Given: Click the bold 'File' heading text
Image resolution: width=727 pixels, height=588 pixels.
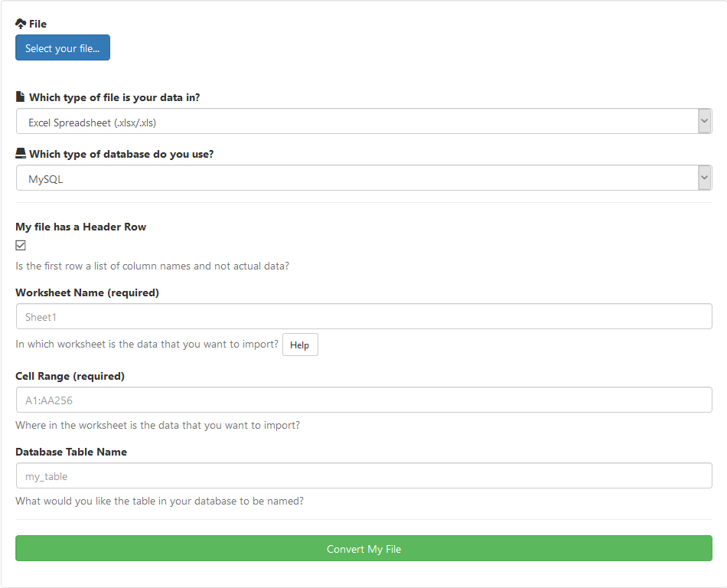Looking at the screenshot, I should [37, 24].
